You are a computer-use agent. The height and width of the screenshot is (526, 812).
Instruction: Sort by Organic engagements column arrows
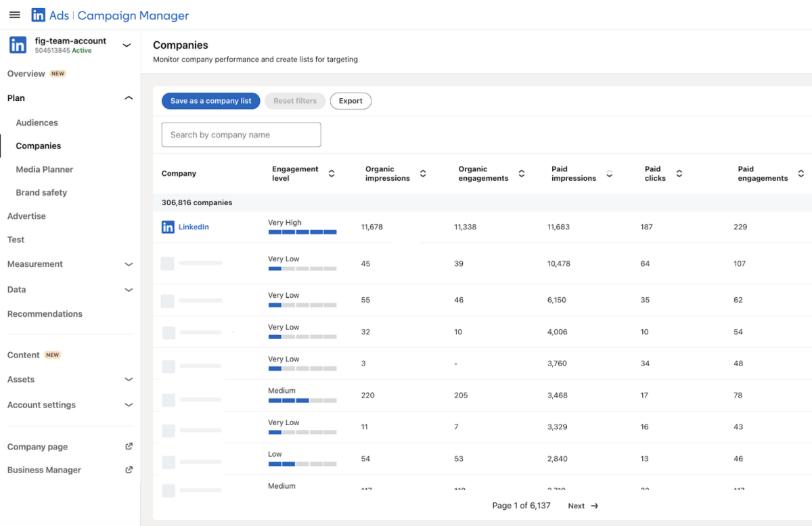coord(522,174)
